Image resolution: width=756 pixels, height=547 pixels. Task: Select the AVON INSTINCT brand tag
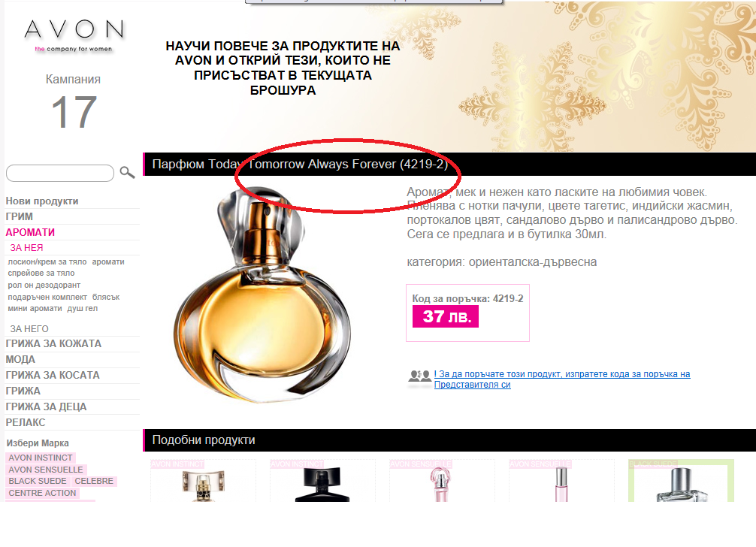tap(41, 458)
